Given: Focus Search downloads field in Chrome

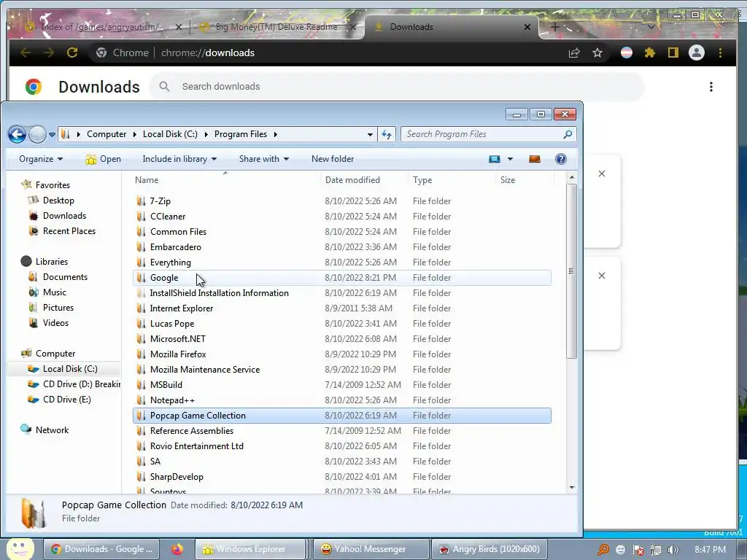Looking at the screenshot, I should [x=398, y=87].
